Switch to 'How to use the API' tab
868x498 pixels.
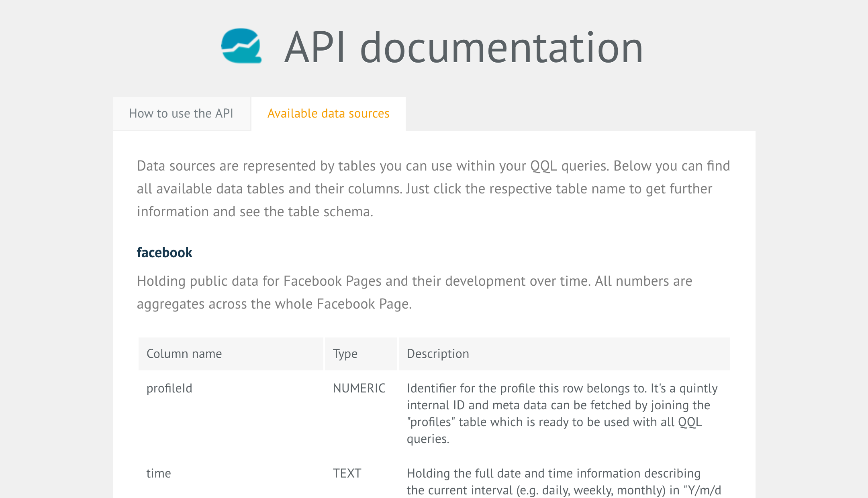[181, 113]
